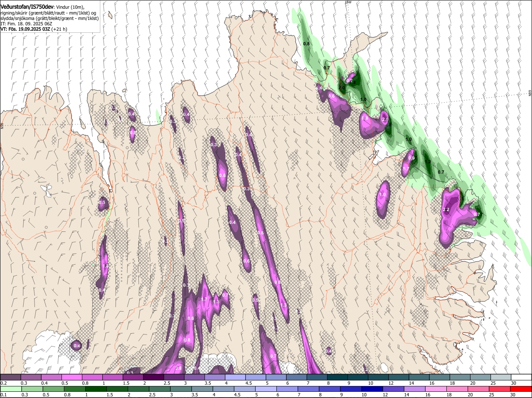Pick top legend swatch between 4.5 and 5
Screen dimensions: 532x398
[256, 377]
